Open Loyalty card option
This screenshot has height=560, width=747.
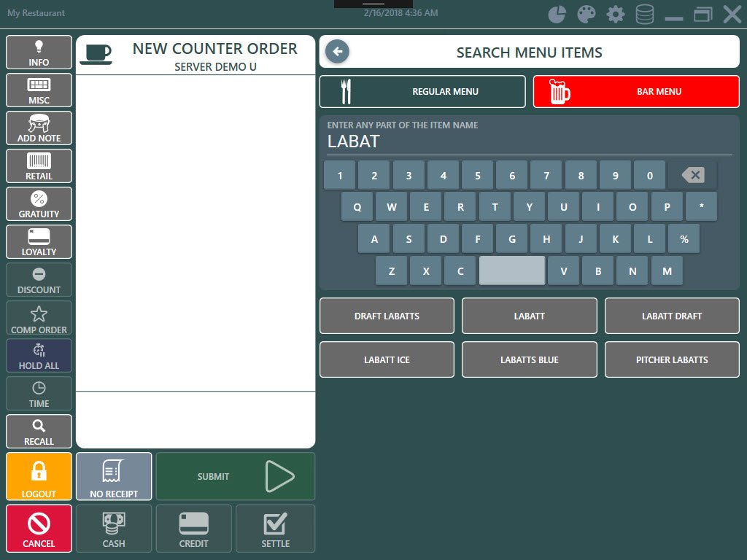(39, 242)
